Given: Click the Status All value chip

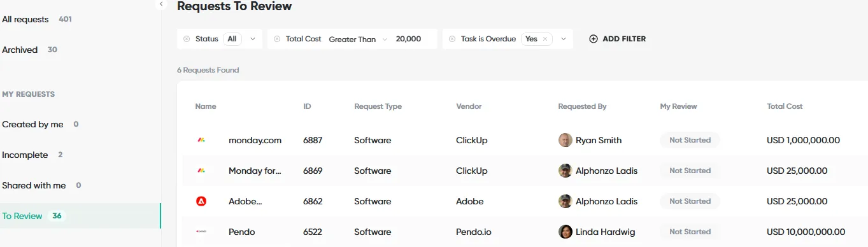Looking at the screenshot, I should pyautogui.click(x=232, y=39).
